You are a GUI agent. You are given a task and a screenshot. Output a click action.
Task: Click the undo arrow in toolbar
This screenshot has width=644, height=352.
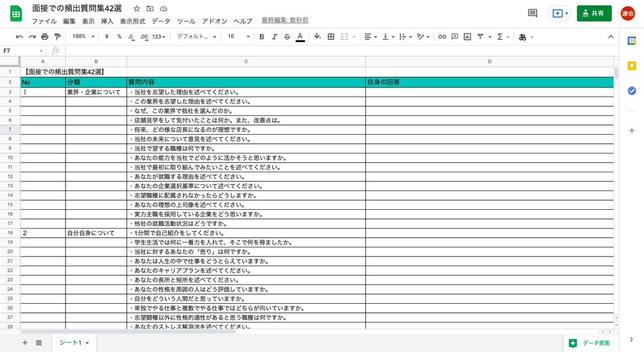(19, 36)
